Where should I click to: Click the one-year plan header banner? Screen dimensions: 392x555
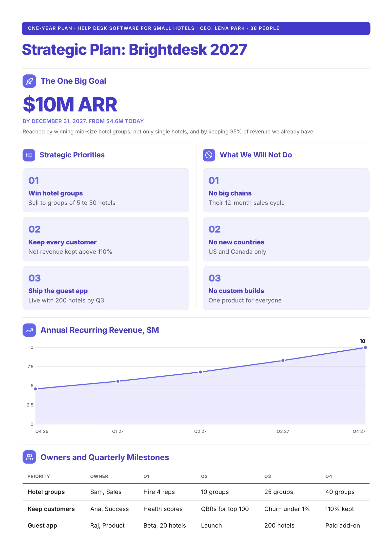(x=196, y=28)
